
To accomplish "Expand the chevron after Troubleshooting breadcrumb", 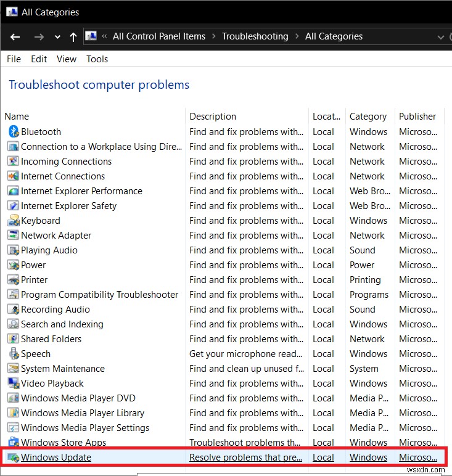I will pos(297,36).
